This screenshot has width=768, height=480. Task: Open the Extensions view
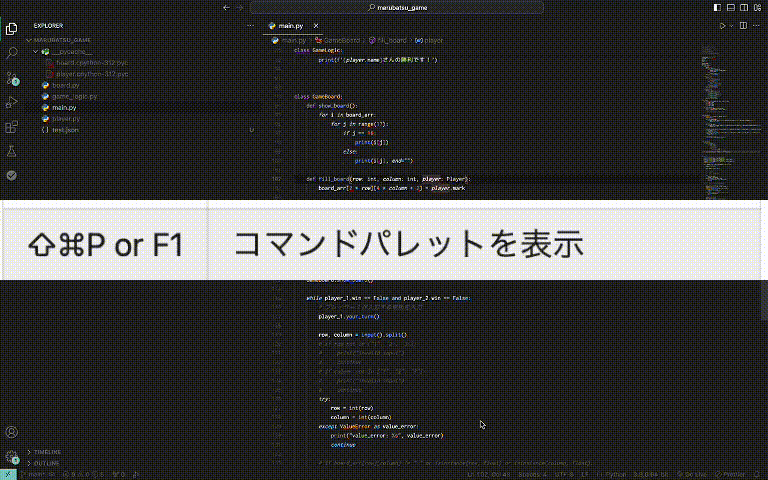coord(11,127)
